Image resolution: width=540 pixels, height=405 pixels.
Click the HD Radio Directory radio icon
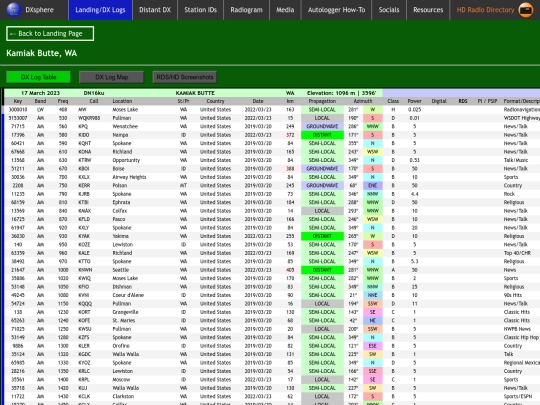click(x=526, y=10)
